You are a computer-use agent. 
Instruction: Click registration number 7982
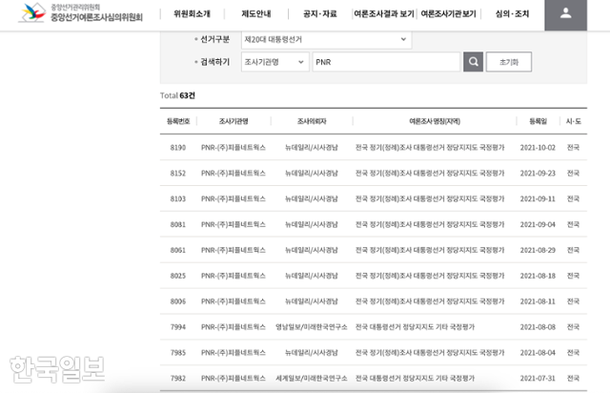(x=178, y=378)
